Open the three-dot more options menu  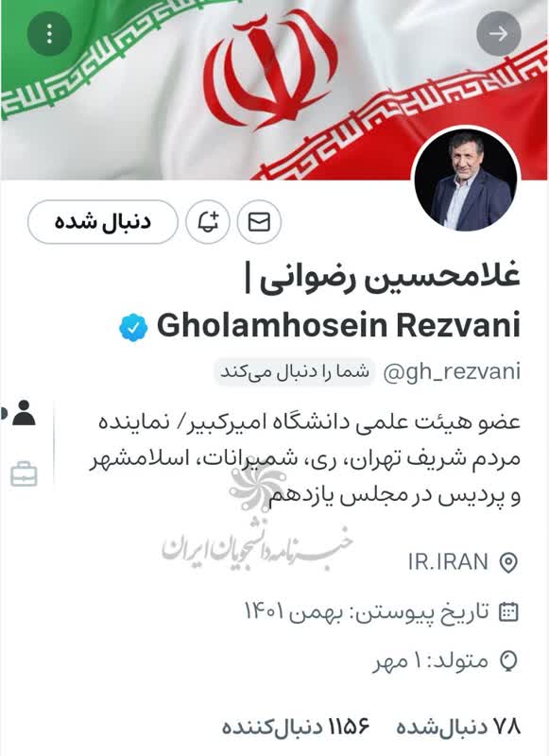pyautogui.click(x=50, y=34)
